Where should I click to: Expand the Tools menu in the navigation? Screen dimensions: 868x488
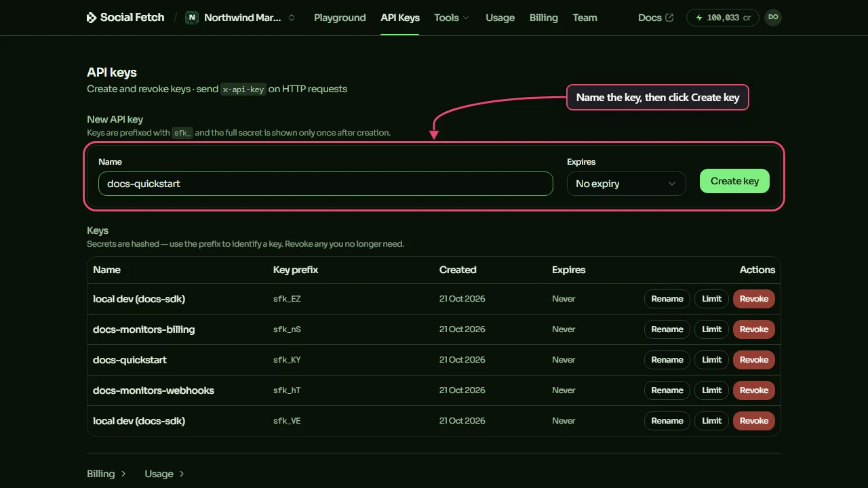pyautogui.click(x=452, y=18)
